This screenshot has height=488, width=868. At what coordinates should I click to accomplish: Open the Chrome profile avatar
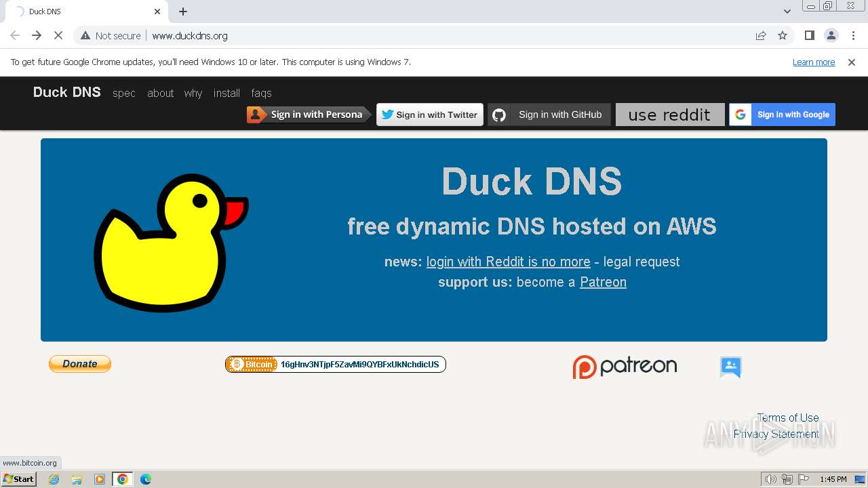point(831,35)
